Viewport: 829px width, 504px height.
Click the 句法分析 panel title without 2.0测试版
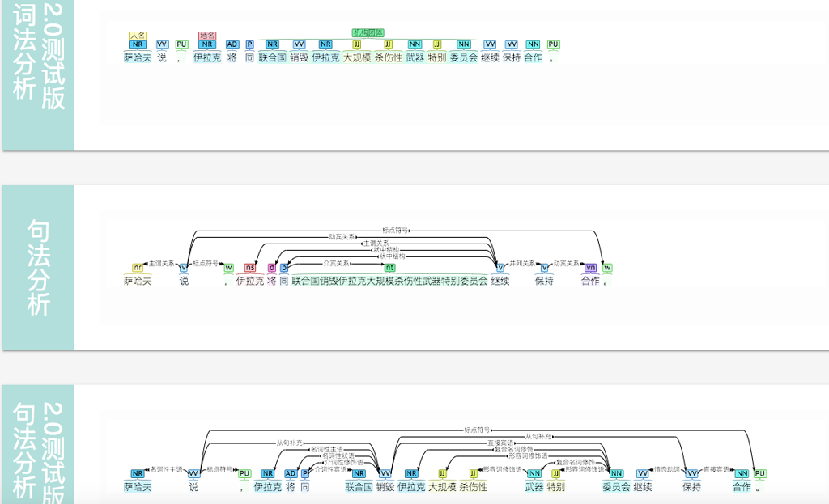tap(38, 267)
